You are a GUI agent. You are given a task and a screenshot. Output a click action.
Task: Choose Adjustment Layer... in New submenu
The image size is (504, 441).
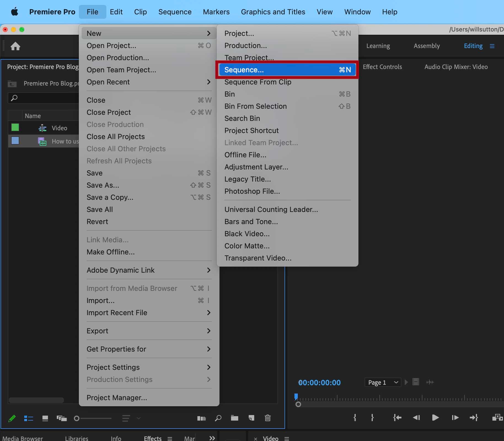[287, 167]
